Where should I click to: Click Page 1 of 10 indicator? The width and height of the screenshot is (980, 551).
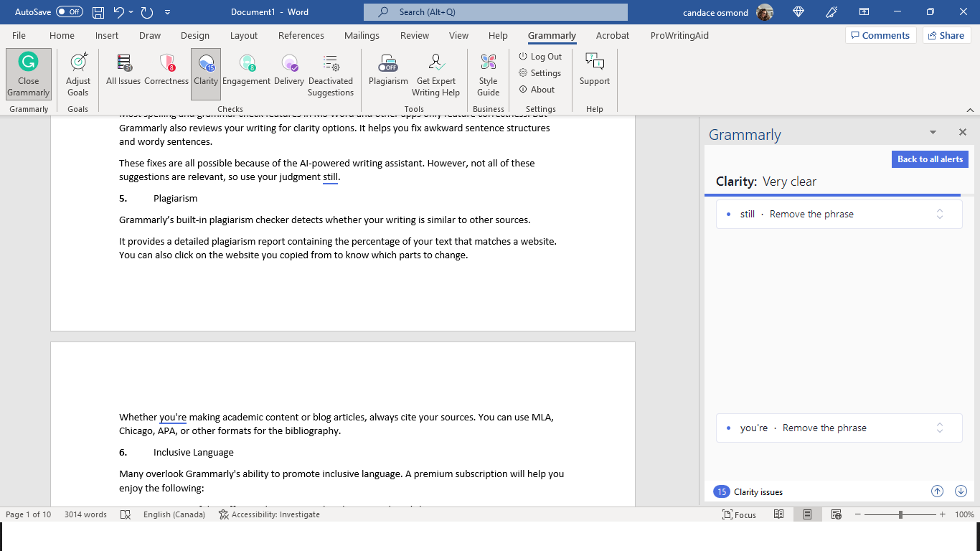(29, 514)
